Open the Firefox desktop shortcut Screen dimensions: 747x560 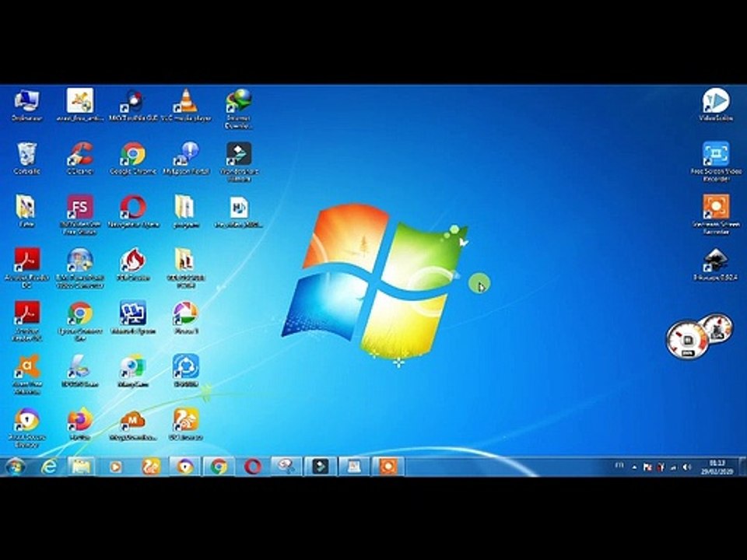(80, 425)
